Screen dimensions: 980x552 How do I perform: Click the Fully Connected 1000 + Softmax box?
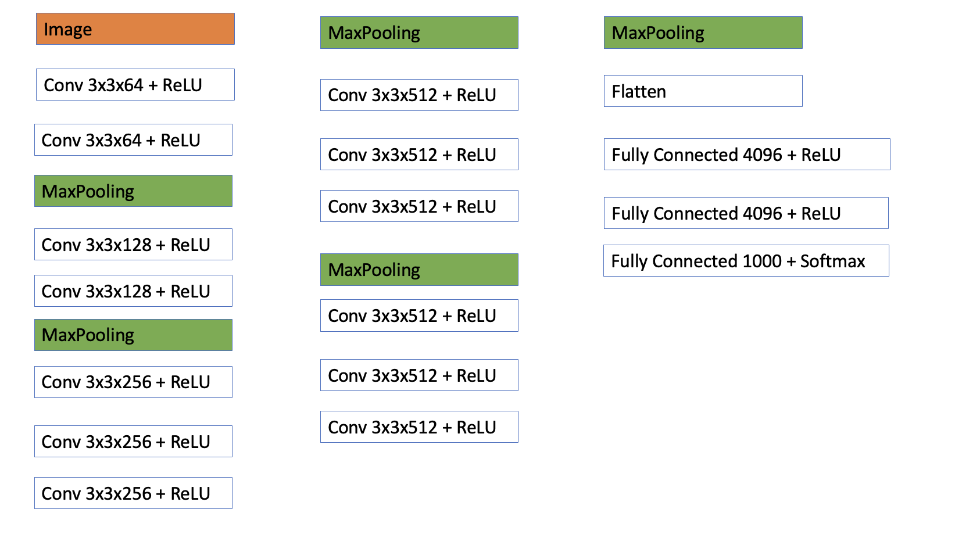746,261
